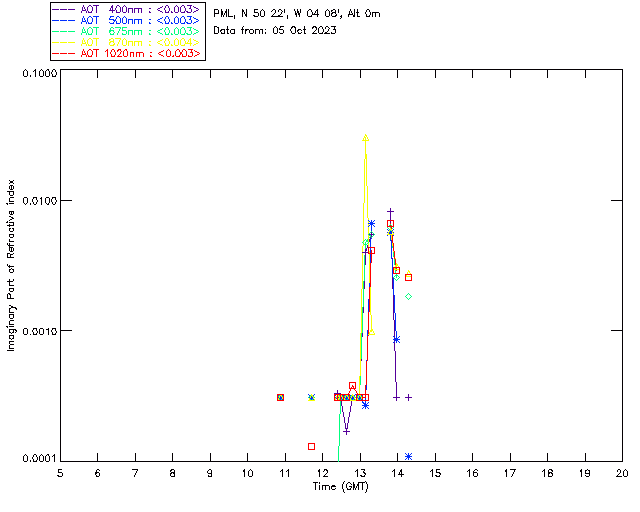Screen dimensions: 640x512
Task: Click the 'Imaginary Part of Refractive Index' axis title
Action: pyautogui.click(x=11, y=265)
